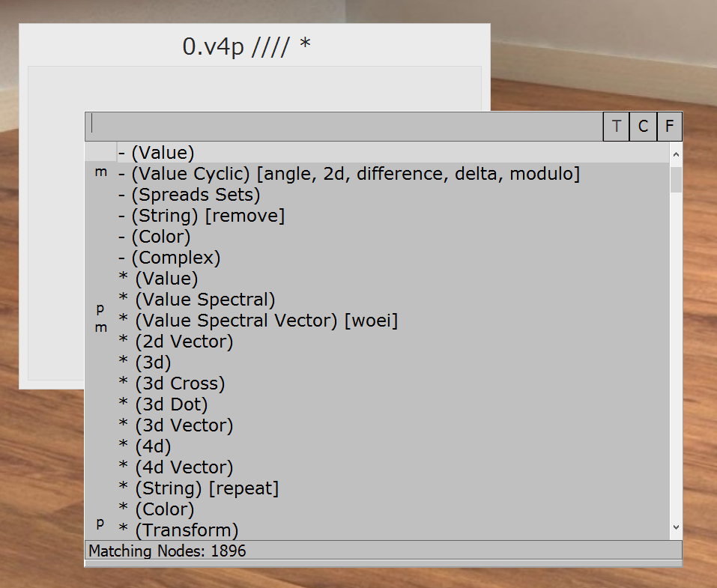Select the '* (4d Vector)' node
Image resolution: width=717 pixels, height=588 pixels.
(x=176, y=467)
